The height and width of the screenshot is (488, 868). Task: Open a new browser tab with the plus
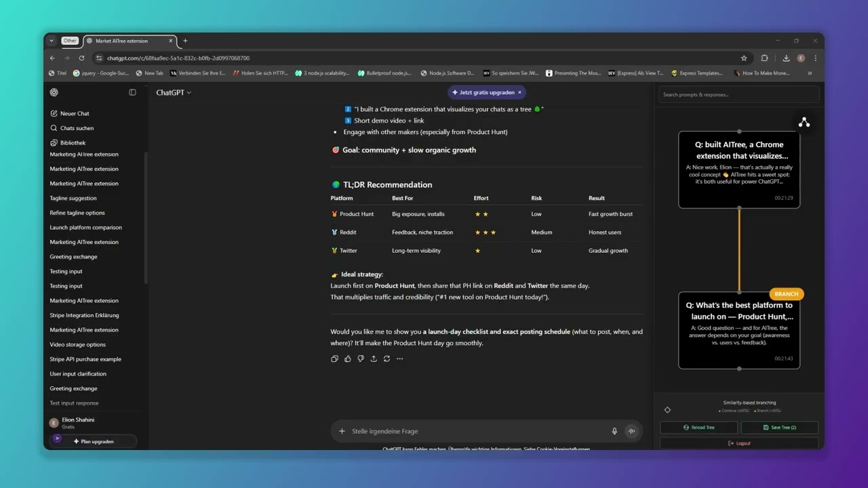tap(185, 41)
